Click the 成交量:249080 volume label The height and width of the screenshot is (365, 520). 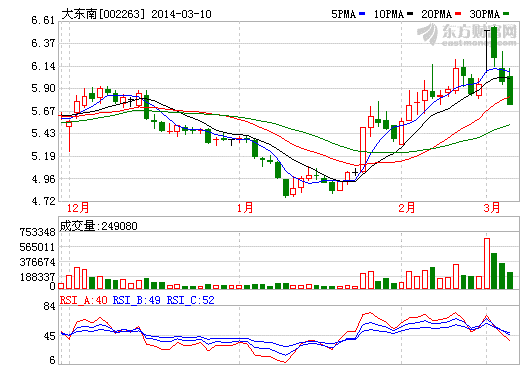click(99, 226)
